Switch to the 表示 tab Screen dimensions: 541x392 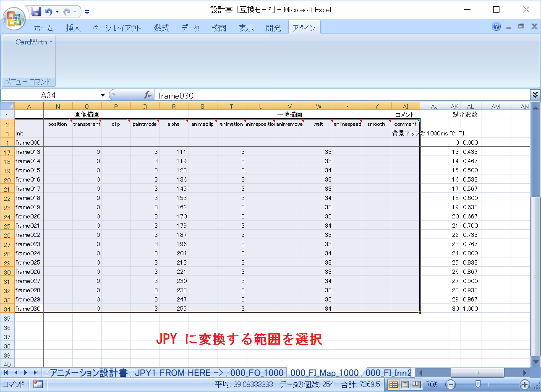pos(246,28)
